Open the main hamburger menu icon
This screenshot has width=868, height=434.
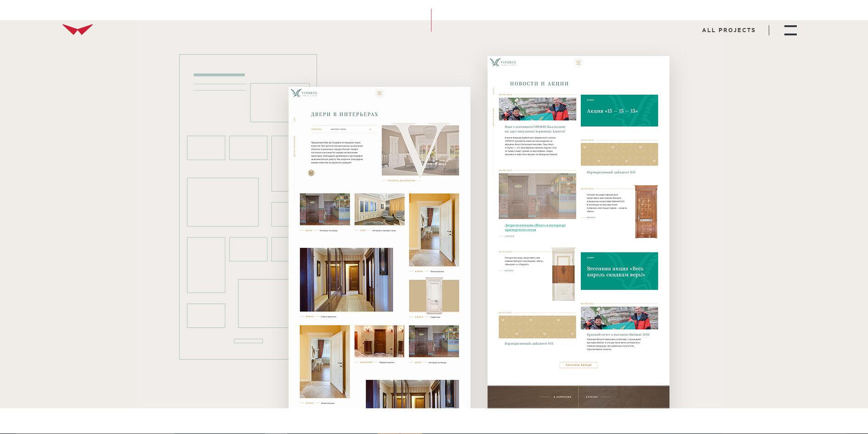[x=790, y=30]
